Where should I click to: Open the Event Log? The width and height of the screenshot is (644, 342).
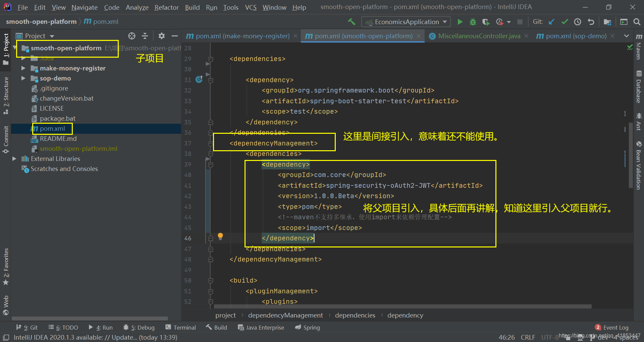click(611, 328)
